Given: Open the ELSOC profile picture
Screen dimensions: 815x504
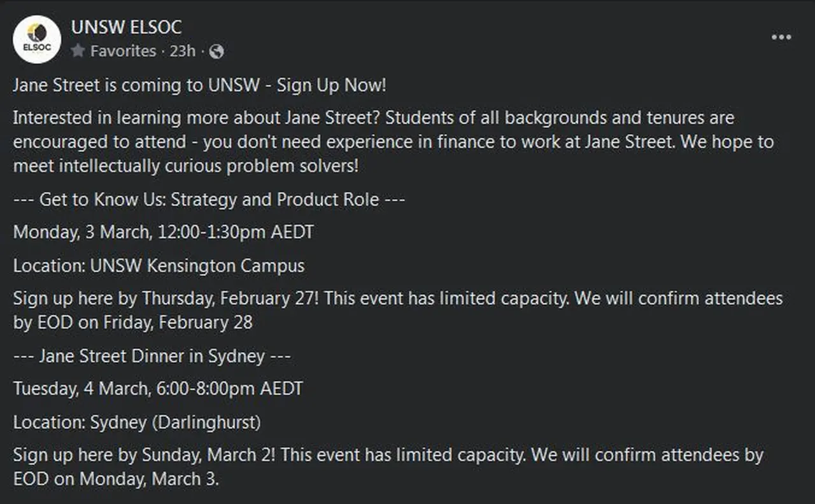Looking at the screenshot, I should (x=37, y=39).
